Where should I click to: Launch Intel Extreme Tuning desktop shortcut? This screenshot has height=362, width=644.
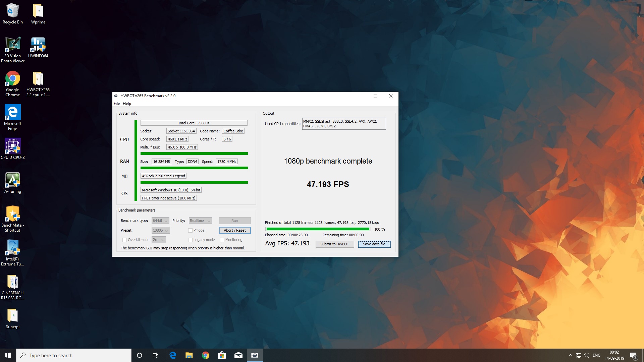(x=12, y=253)
